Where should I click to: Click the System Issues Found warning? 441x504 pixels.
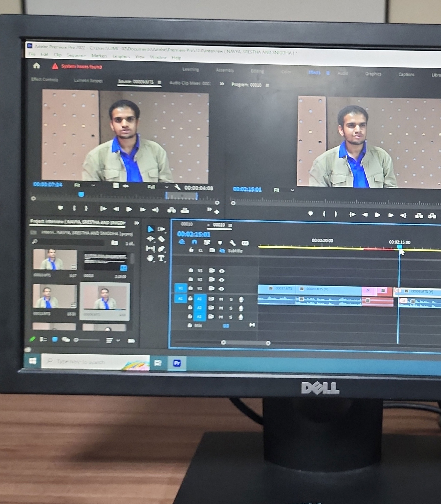pos(77,66)
